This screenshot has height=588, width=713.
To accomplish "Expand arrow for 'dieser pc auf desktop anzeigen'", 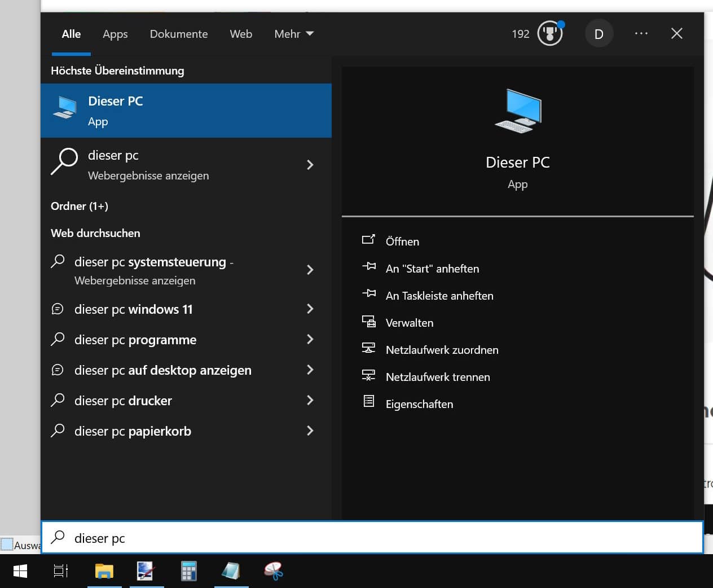I will tap(310, 370).
